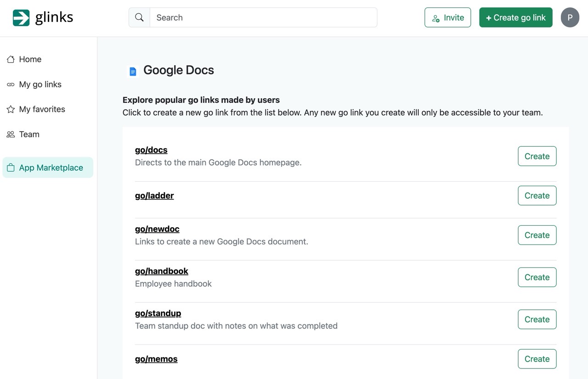Create the go/ladder link
588x379 pixels.
point(537,195)
